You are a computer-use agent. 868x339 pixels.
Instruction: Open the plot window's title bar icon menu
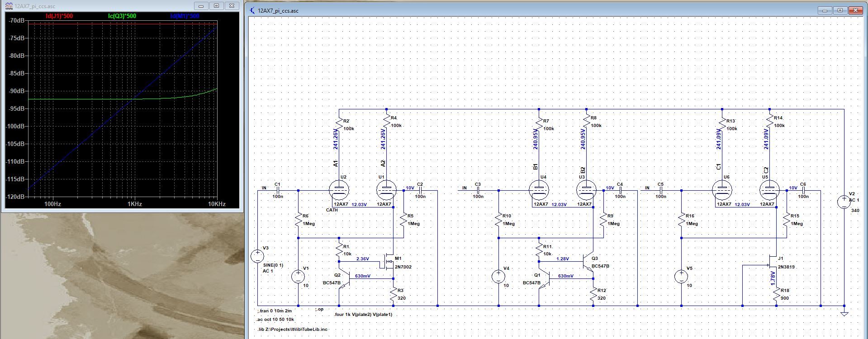(9, 6)
